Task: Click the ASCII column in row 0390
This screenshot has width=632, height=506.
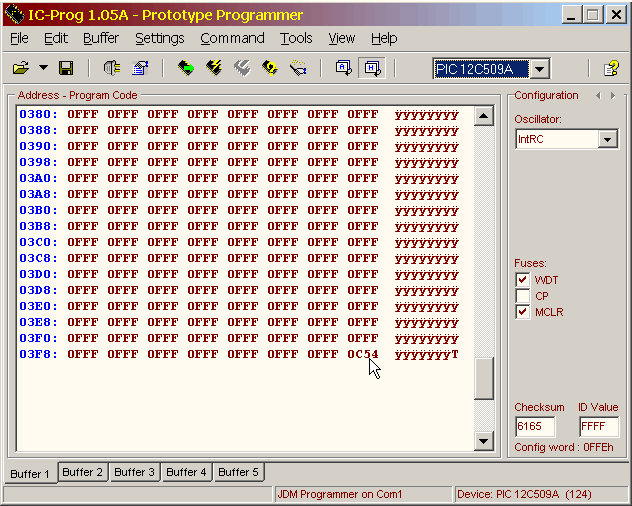Action: click(426, 146)
